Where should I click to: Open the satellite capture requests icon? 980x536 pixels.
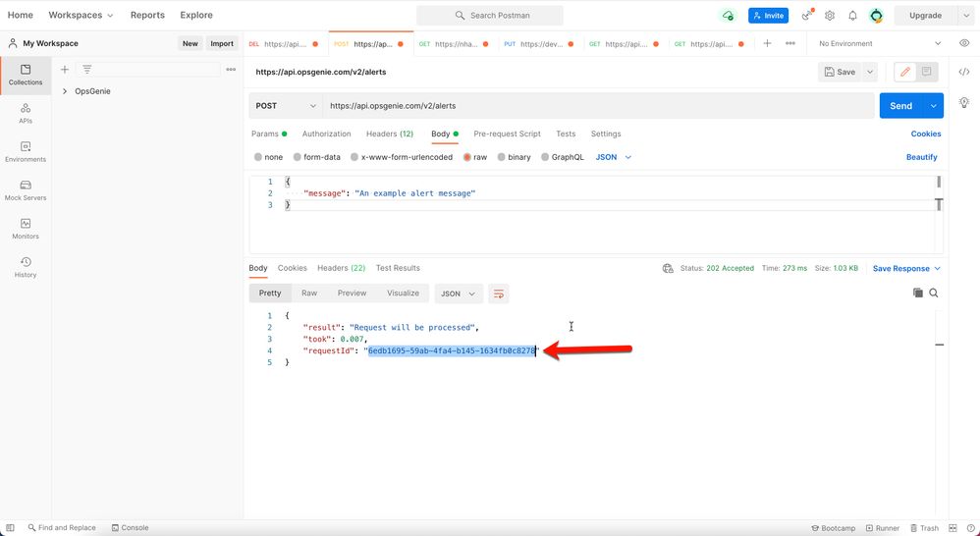click(807, 15)
